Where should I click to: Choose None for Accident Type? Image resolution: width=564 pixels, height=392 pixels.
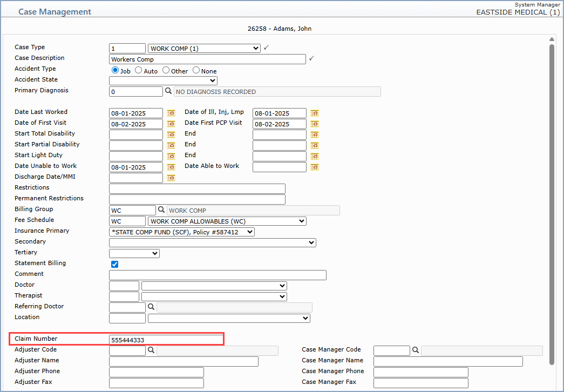(196, 71)
